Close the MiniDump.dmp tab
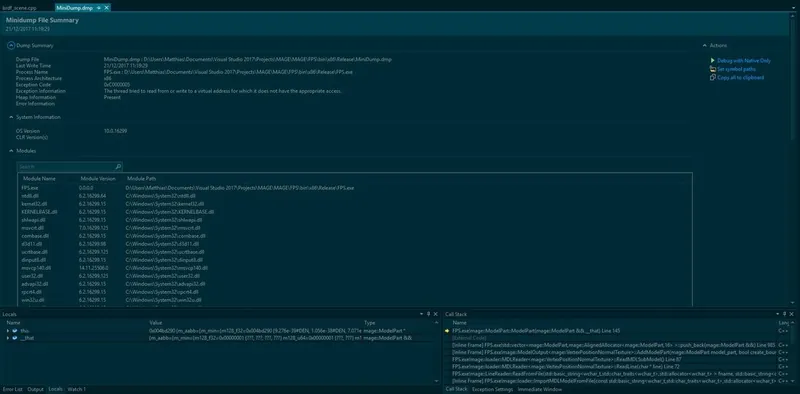This screenshot has height=394, width=800. coord(107,8)
